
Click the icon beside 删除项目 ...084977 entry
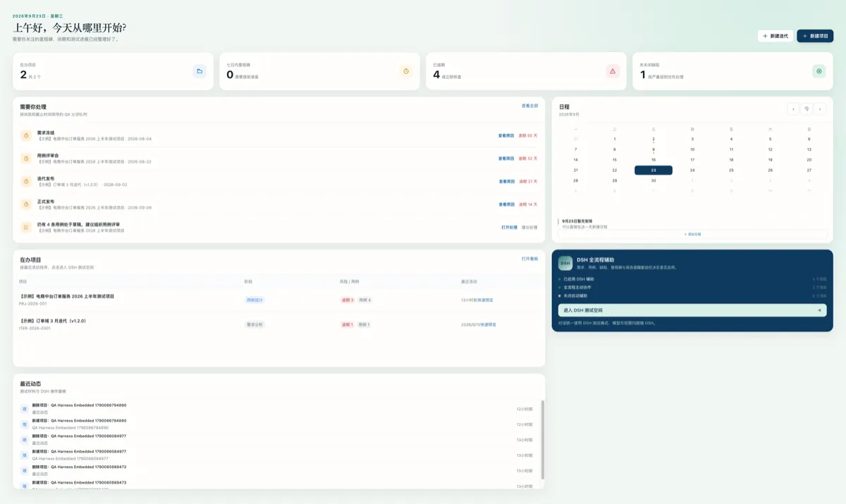pos(24,440)
